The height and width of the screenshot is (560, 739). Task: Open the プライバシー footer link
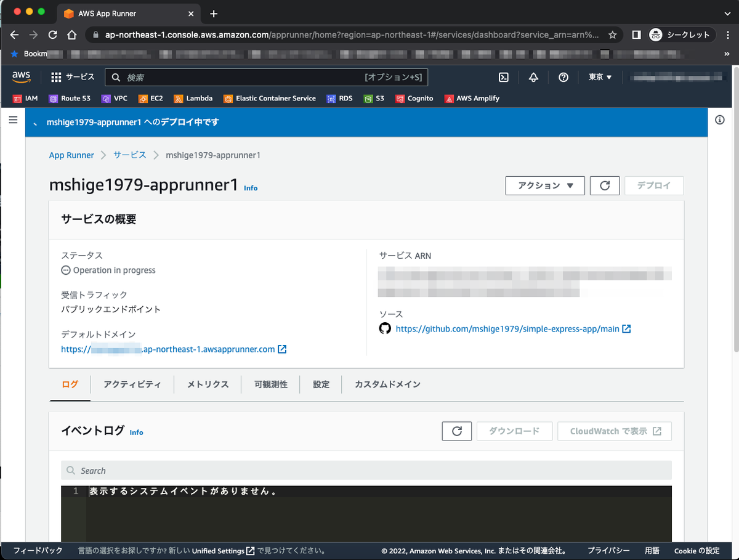coord(608,551)
